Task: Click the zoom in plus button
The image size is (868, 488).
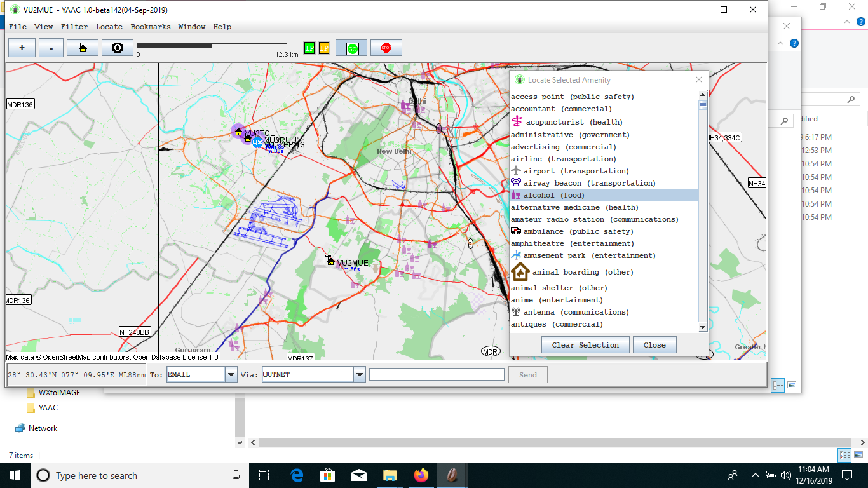Action: click(22, 48)
